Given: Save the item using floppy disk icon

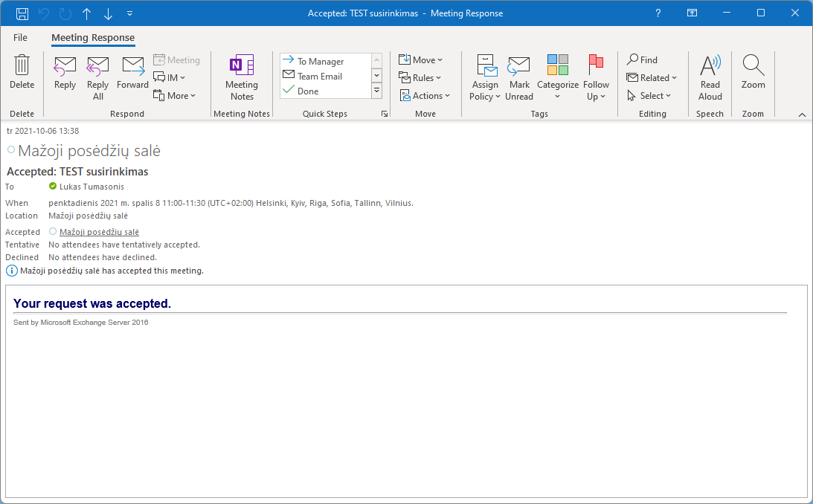Looking at the screenshot, I should (22, 13).
